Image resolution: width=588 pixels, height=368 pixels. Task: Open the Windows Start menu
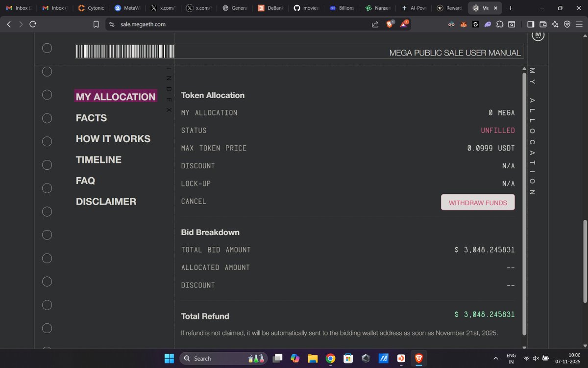[x=169, y=358]
